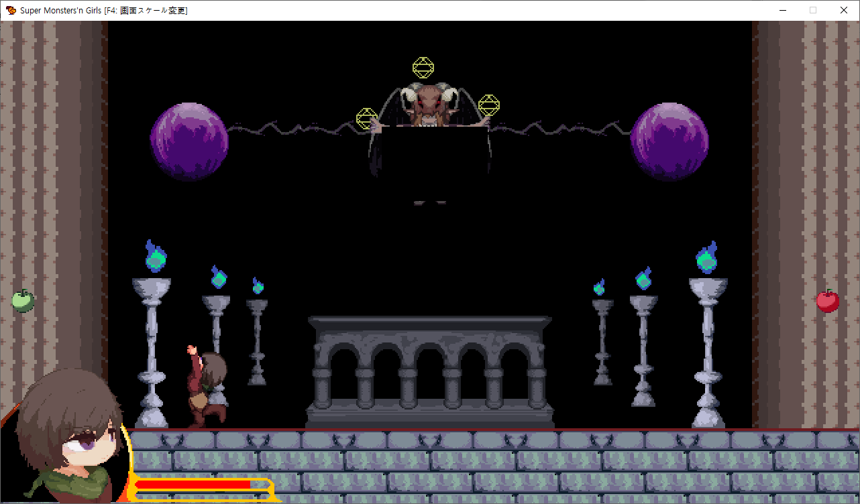Click the window title text Super Monsters'n Girls

point(60,10)
